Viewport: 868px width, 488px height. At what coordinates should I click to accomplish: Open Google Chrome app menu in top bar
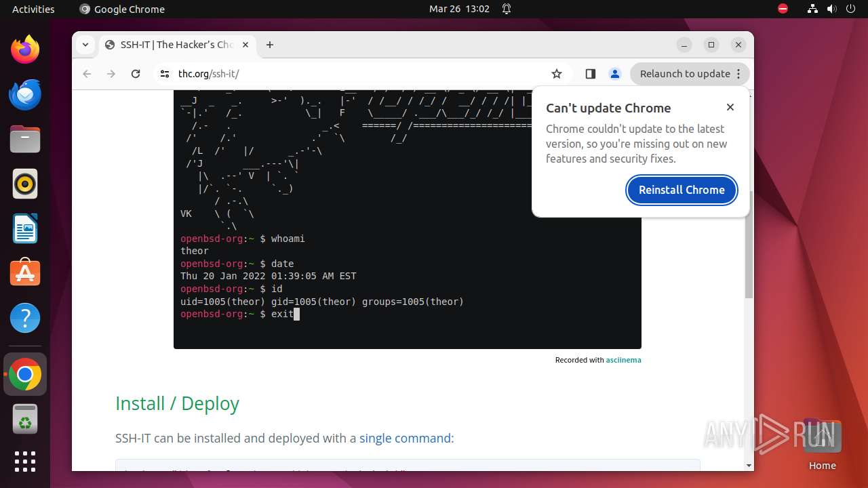coord(122,9)
